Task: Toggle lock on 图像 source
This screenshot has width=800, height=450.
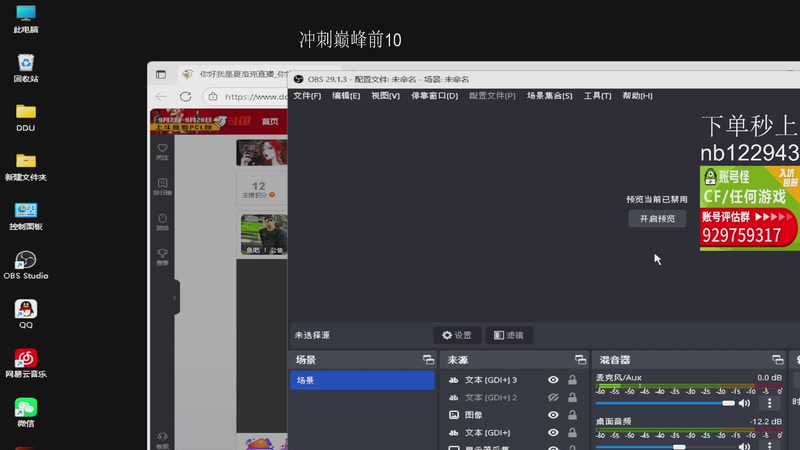Action: tap(572, 415)
